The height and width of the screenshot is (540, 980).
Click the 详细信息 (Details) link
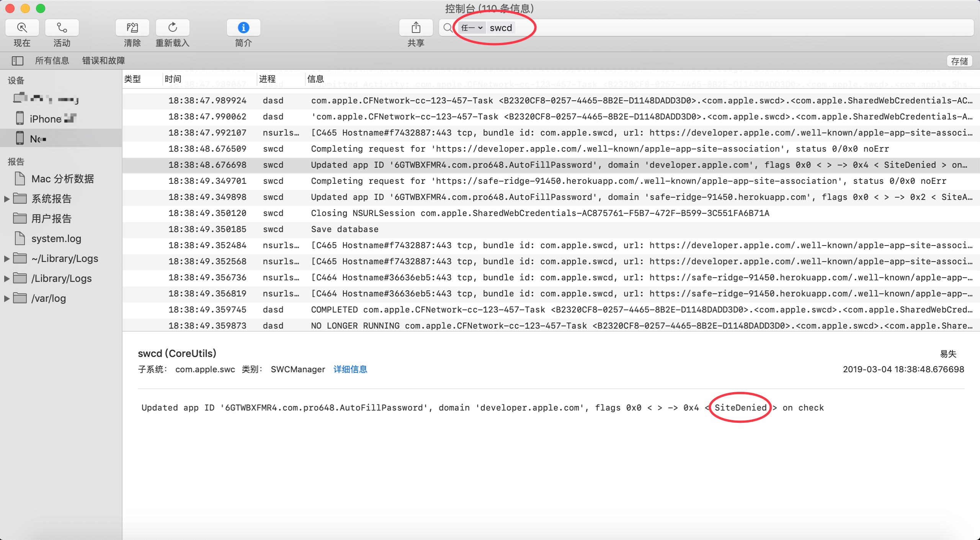tap(350, 368)
